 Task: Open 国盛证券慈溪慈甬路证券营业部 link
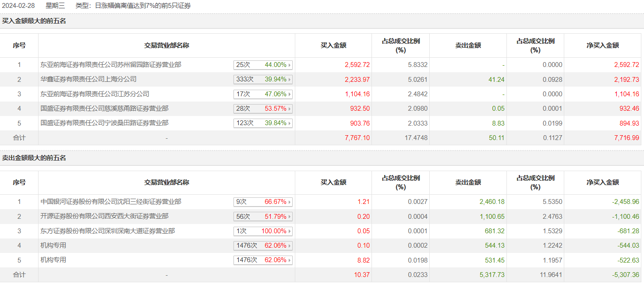click(x=104, y=109)
